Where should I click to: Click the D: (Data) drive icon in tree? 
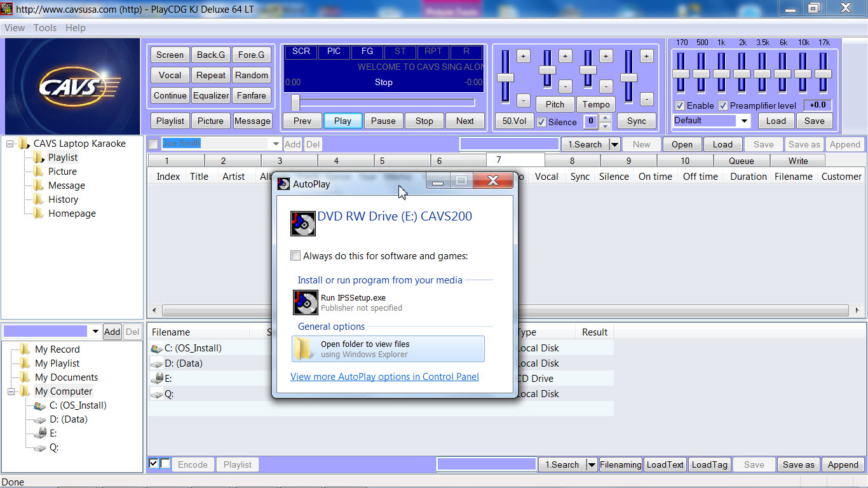pyautogui.click(x=40, y=419)
